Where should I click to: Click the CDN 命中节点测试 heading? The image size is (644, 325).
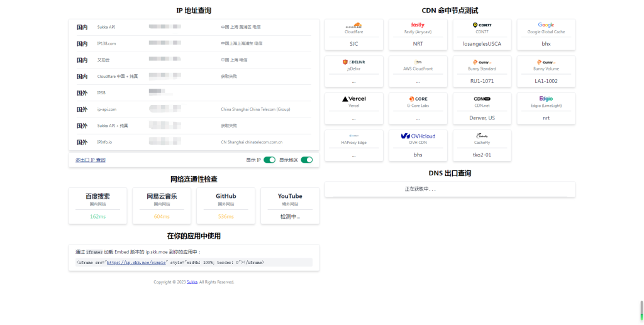click(450, 11)
